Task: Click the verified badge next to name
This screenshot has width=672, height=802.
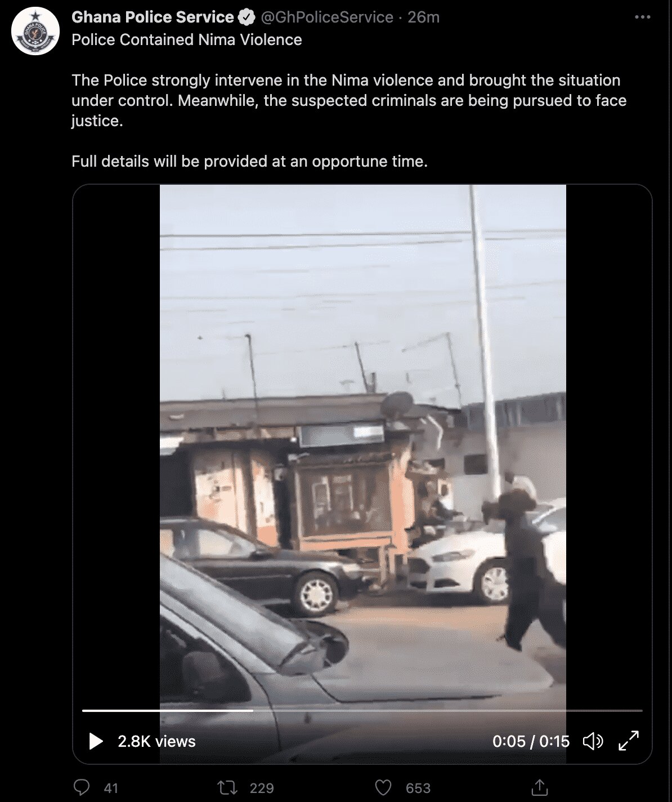Action: (246, 18)
